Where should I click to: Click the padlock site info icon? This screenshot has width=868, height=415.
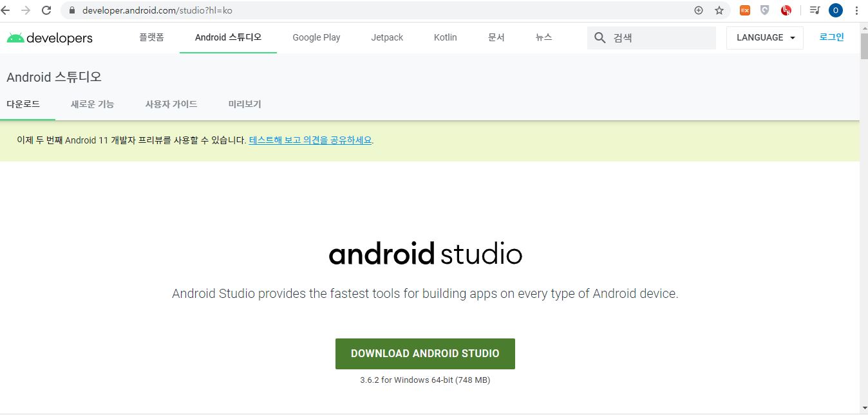71,10
